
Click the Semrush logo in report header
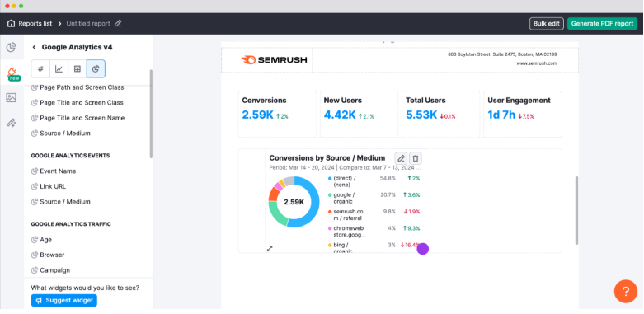pos(274,60)
